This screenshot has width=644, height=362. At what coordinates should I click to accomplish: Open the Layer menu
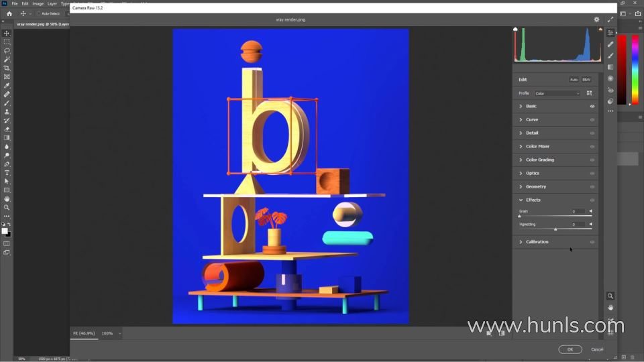52,4
